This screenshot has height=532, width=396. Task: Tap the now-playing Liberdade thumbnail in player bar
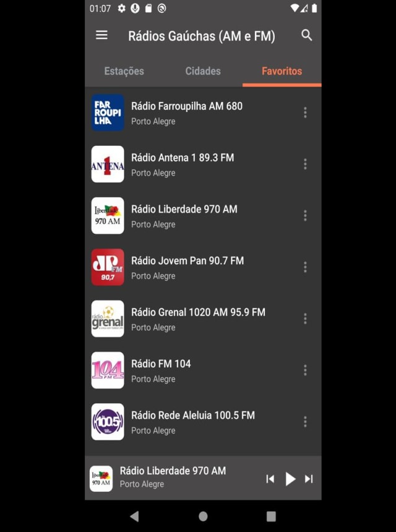pos(101,479)
